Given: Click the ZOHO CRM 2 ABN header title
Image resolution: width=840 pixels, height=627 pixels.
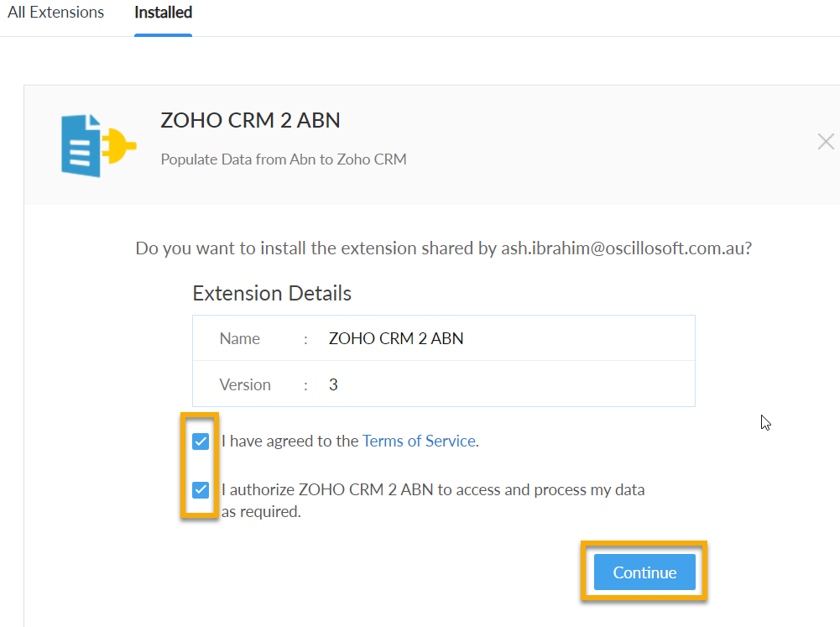Looking at the screenshot, I should tap(250, 120).
